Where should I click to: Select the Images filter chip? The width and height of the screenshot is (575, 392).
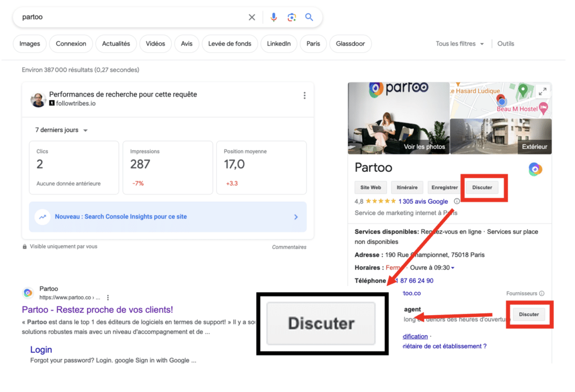coord(30,44)
